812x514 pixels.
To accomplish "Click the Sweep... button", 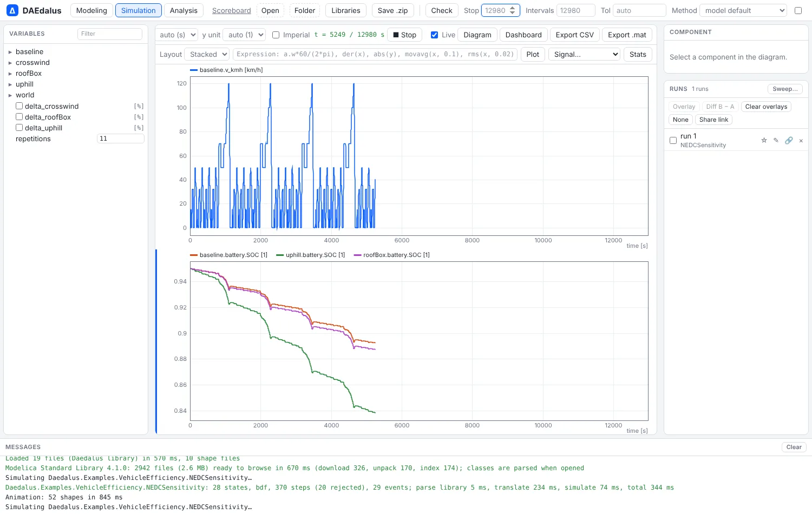I will (785, 89).
